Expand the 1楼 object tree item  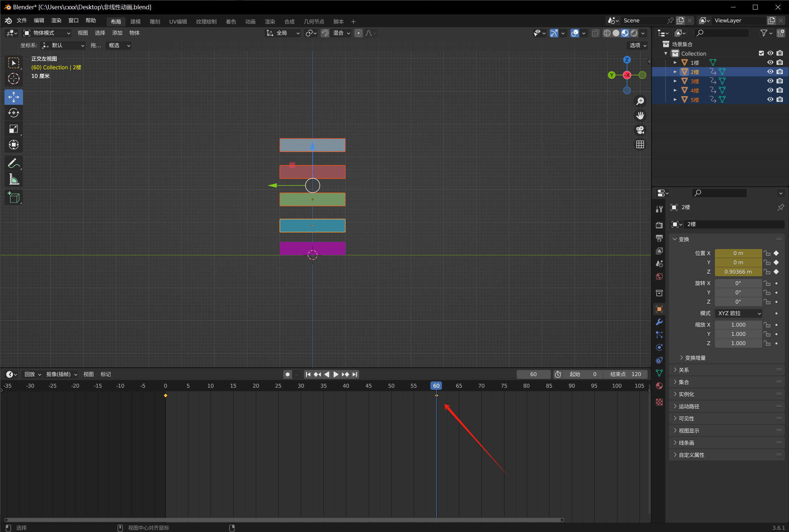pyautogui.click(x=675, y=63)
